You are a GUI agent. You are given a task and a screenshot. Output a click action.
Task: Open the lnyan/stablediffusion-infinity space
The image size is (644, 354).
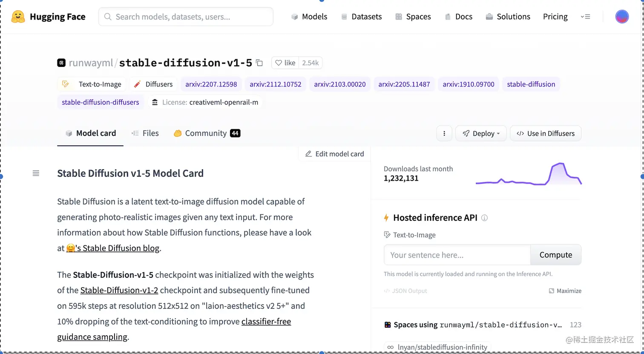tap(437, 347)
